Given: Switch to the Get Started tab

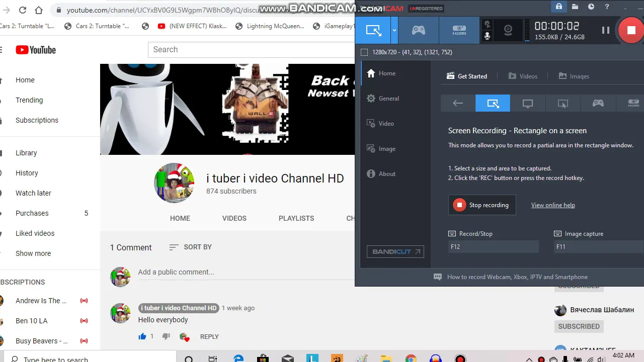Looking at the screenshot, I should [467, 76].
